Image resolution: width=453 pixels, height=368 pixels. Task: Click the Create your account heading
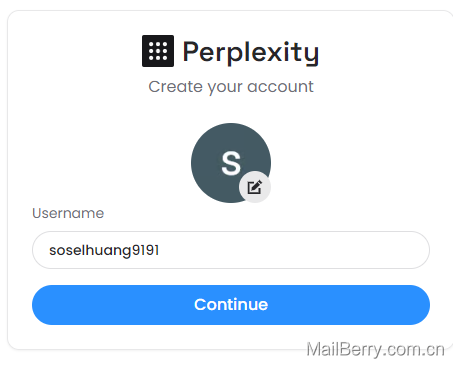[x=231, y=87]
